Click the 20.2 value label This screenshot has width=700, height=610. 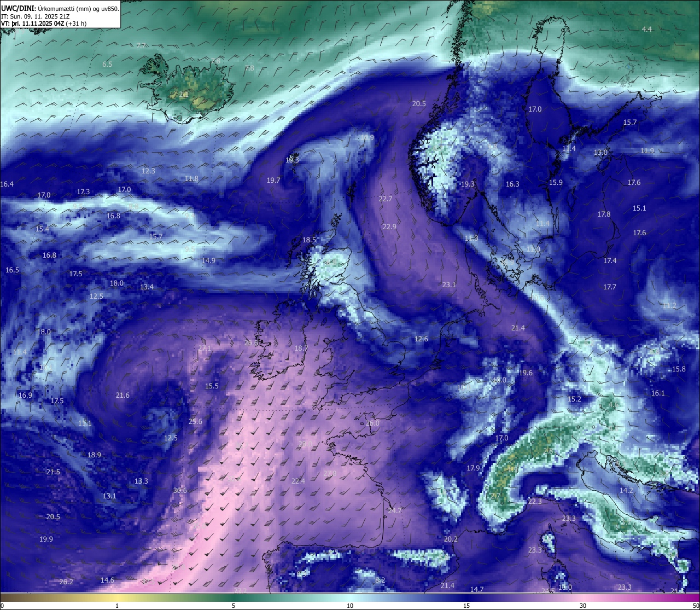coord(451,539)
